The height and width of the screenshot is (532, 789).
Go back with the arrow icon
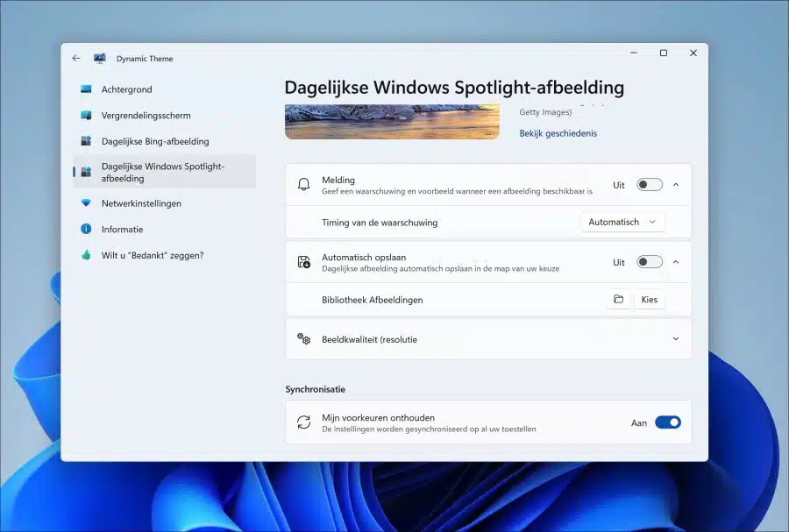tap(76, 59)
